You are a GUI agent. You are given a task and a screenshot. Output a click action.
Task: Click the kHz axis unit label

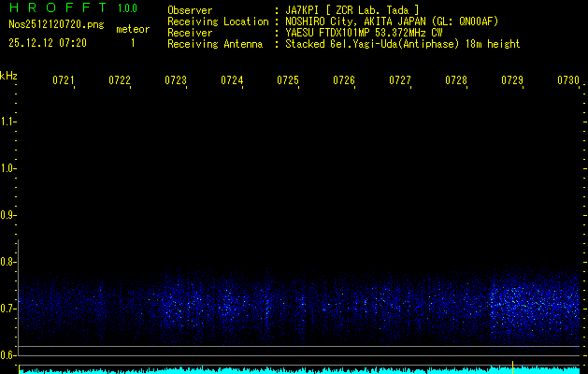coord(8,75)
